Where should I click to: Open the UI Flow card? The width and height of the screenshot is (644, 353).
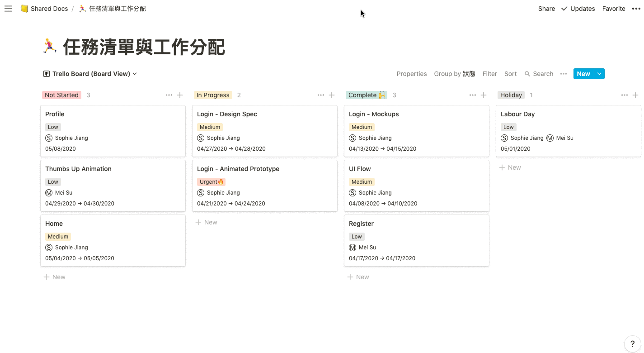pyautogui.click(x=417, y=186)
